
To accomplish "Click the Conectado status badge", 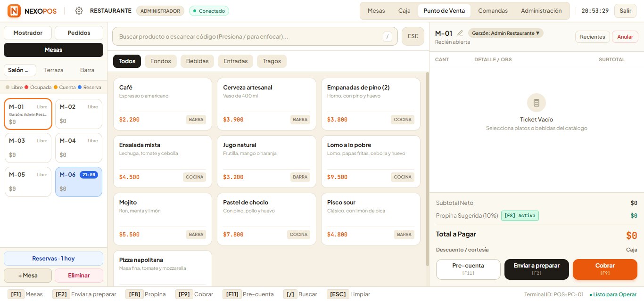I will coord(209,11).
